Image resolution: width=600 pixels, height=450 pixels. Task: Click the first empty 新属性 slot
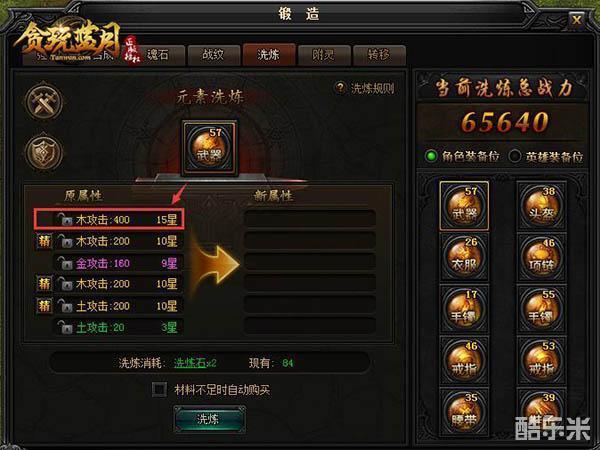click(310, 219)
